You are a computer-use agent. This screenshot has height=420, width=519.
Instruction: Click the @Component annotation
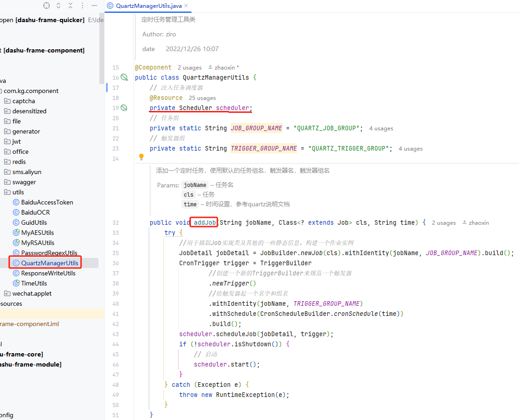click(153, 68)
